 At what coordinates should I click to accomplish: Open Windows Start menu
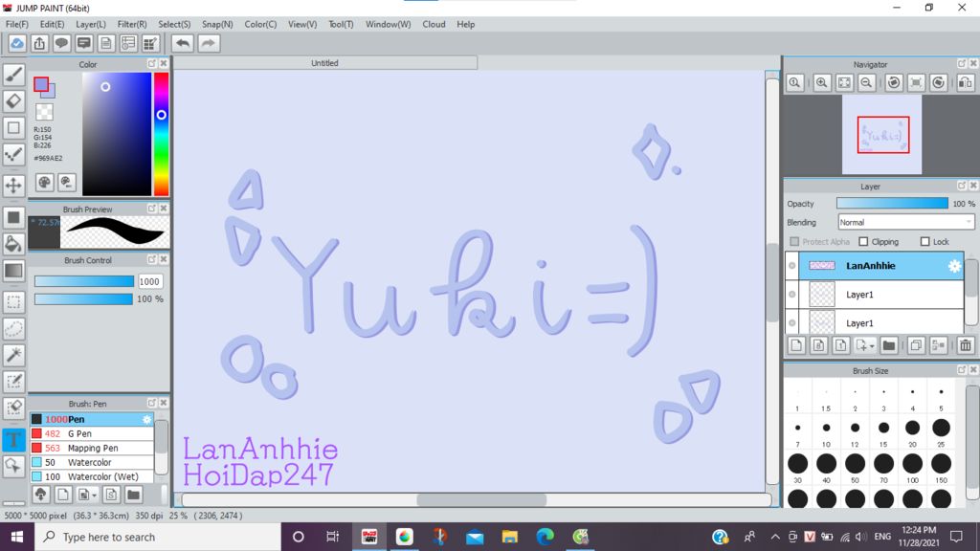[x=17, y=537]
